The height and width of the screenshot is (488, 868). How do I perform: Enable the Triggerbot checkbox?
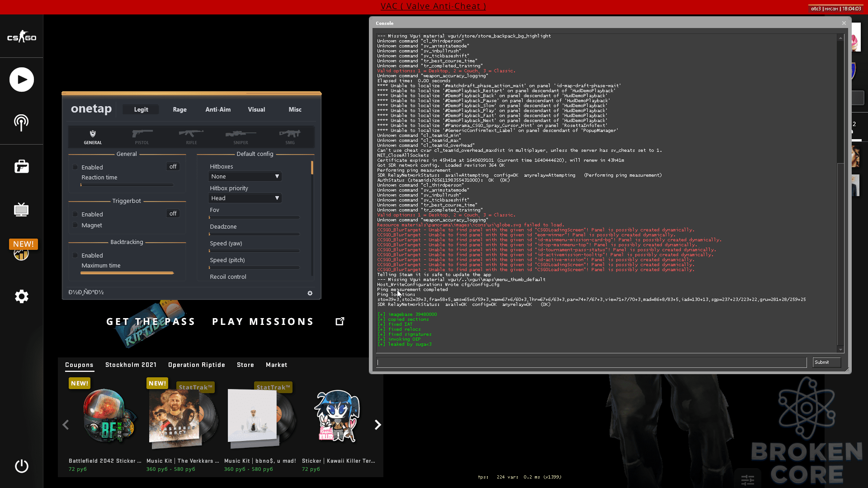(x=75, y=214)
